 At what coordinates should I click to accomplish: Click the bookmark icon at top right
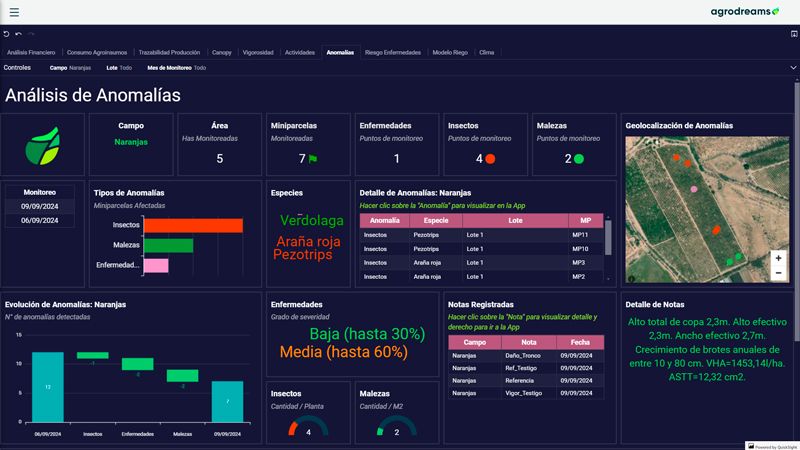793,34
